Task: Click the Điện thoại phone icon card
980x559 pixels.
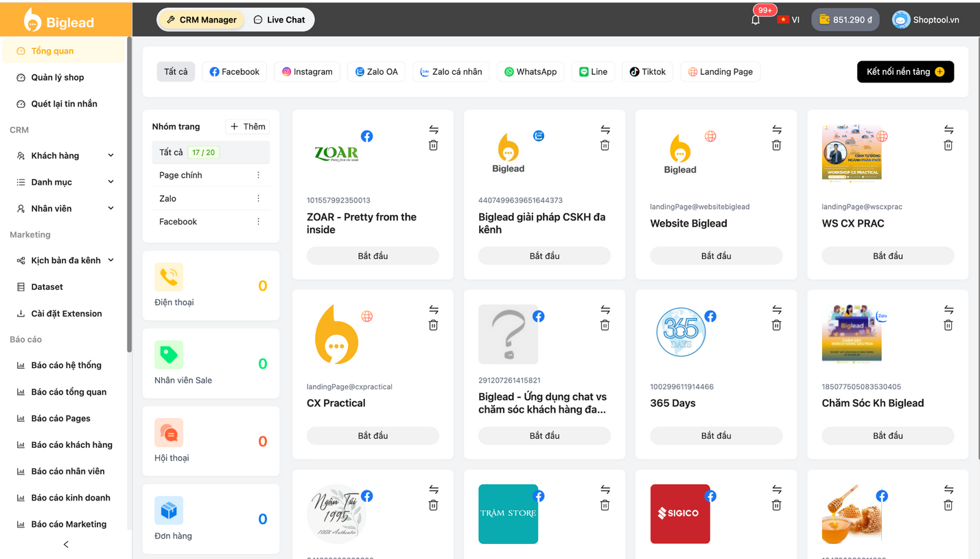Action: (169, 277)
